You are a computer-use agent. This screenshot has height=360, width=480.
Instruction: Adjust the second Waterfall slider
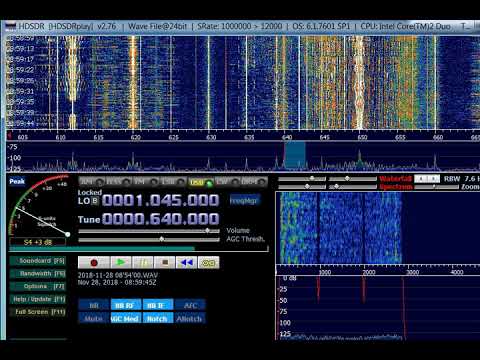coord(353,179)
